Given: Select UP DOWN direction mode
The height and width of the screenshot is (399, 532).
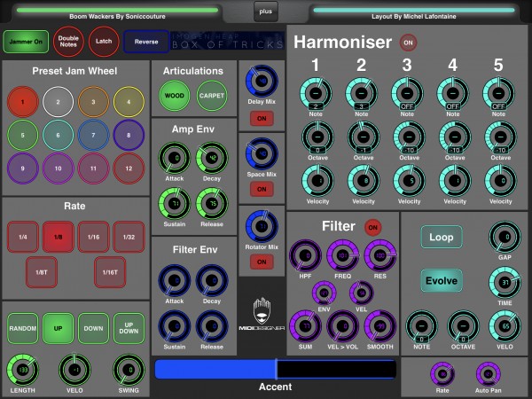Looking at the screenshot, I should coord(129,328).
